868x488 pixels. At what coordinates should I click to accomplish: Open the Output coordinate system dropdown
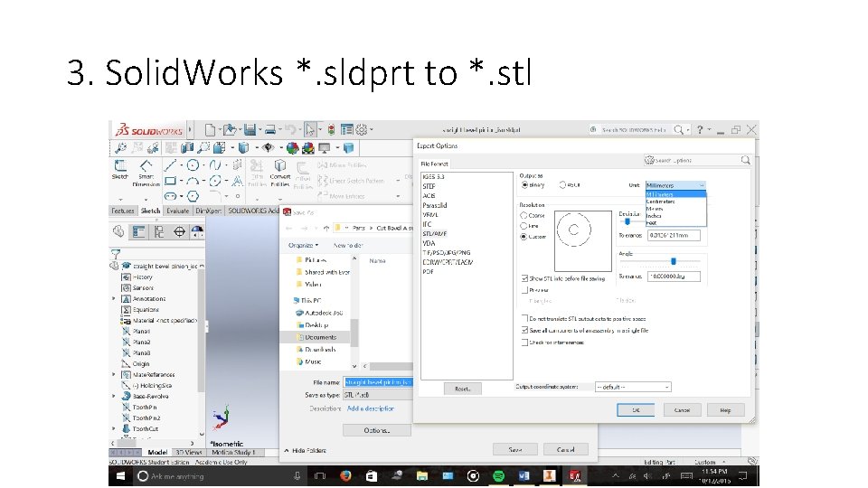pyautogui.click(x=633, y=387)
